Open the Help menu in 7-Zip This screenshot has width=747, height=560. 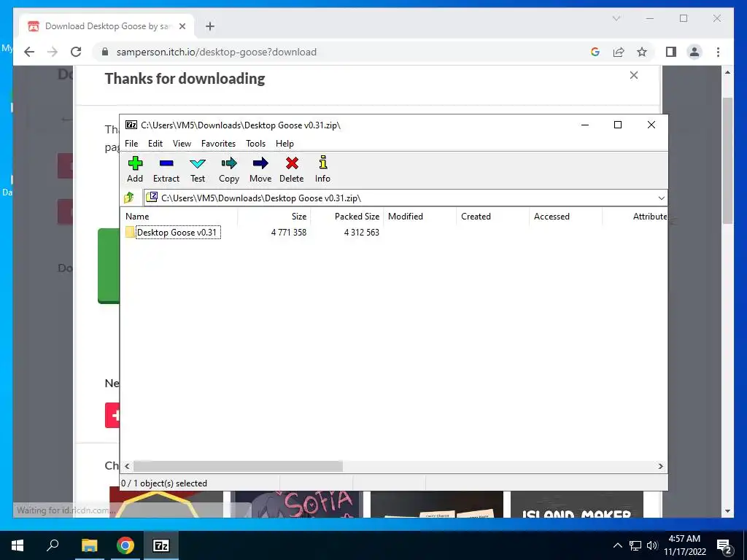point(285,144)
